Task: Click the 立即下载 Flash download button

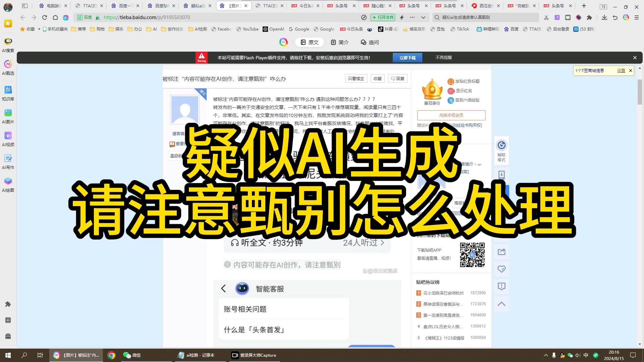Action: (407, 58)
